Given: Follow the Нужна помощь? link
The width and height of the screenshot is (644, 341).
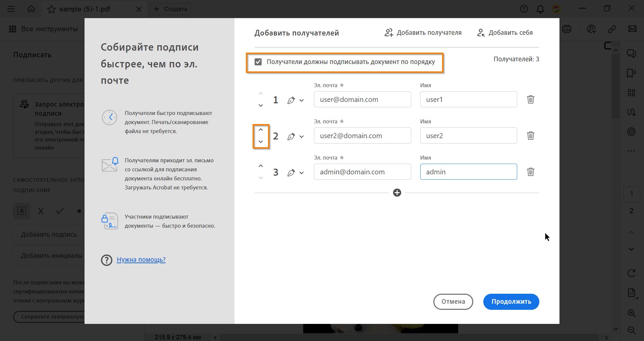Looking at the screenshot, I should point(141,260).
